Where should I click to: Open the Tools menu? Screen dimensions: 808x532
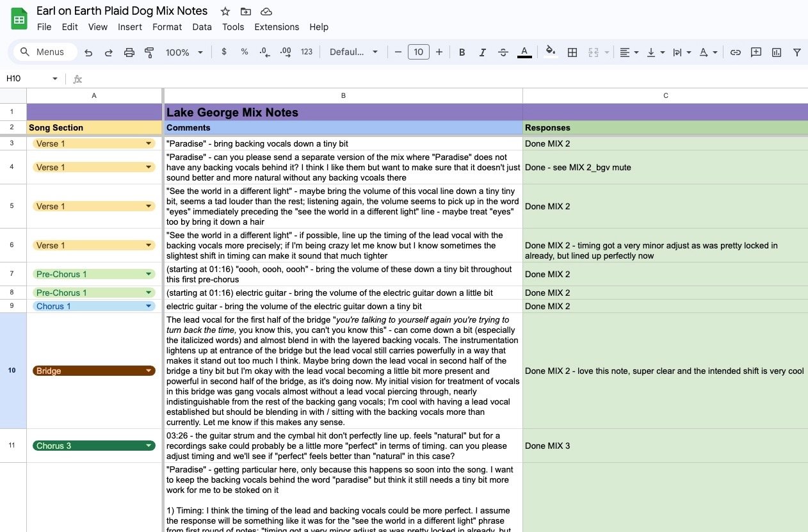(x=233, y=27)
